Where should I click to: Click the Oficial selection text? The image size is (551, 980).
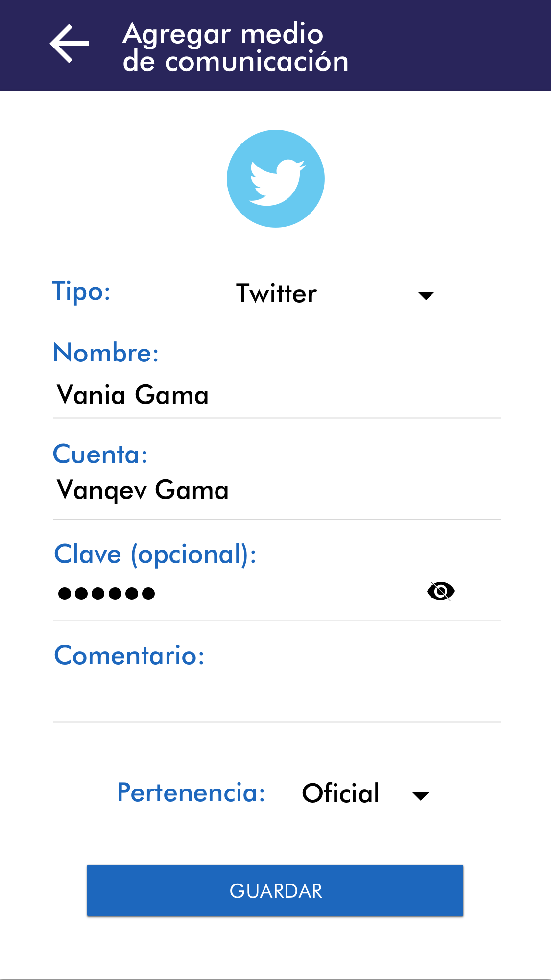pyautogui.click(x=340, y=793)
